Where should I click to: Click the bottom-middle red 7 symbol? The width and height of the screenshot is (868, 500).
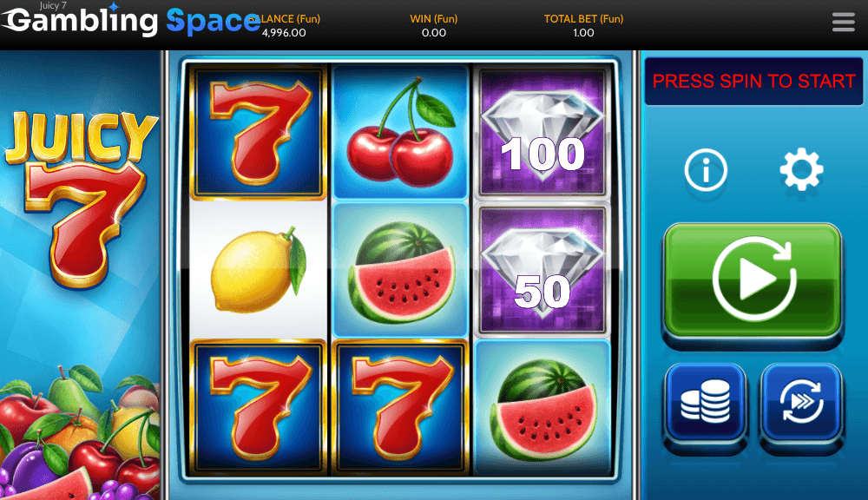tap(399, 407)
